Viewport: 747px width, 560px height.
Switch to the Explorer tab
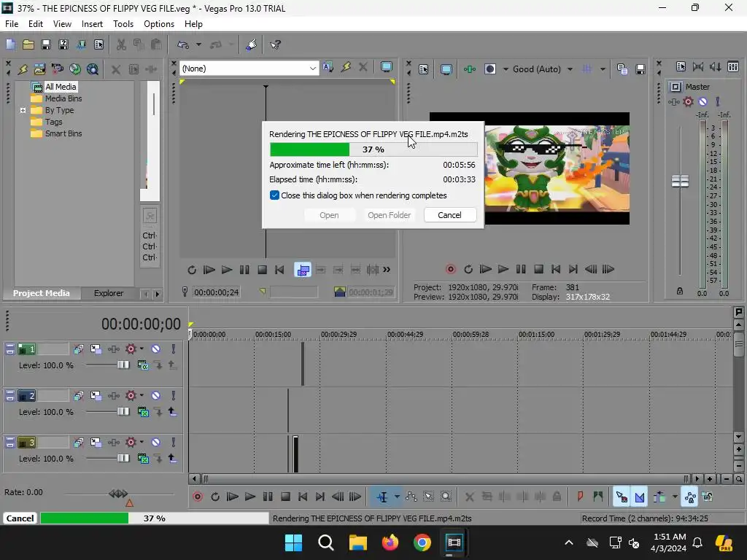tap(109, 293)
